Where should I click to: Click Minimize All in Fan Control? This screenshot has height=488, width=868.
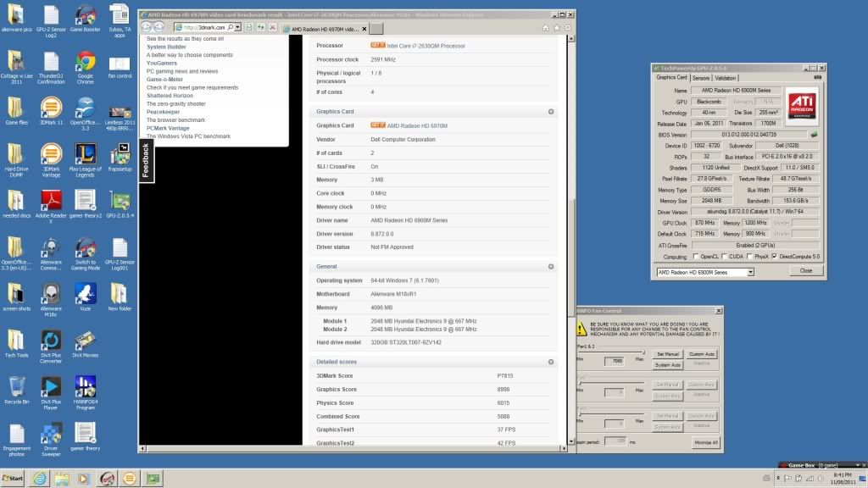pos(706,442)
